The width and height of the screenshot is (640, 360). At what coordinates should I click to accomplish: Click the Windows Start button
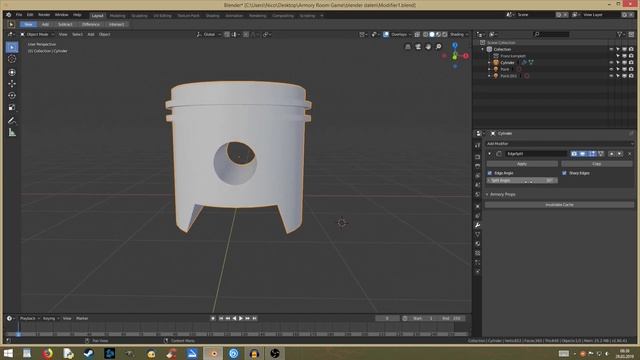coord(8,353)
